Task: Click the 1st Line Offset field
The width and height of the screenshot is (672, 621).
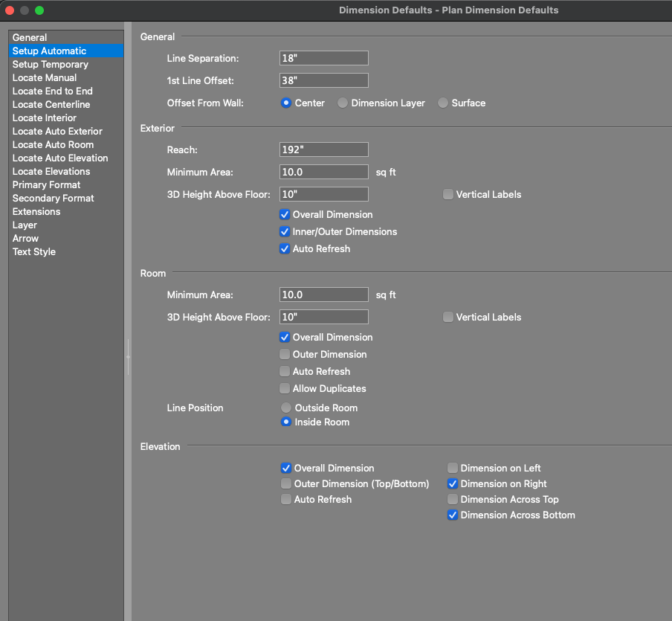Action: point(323,80)
